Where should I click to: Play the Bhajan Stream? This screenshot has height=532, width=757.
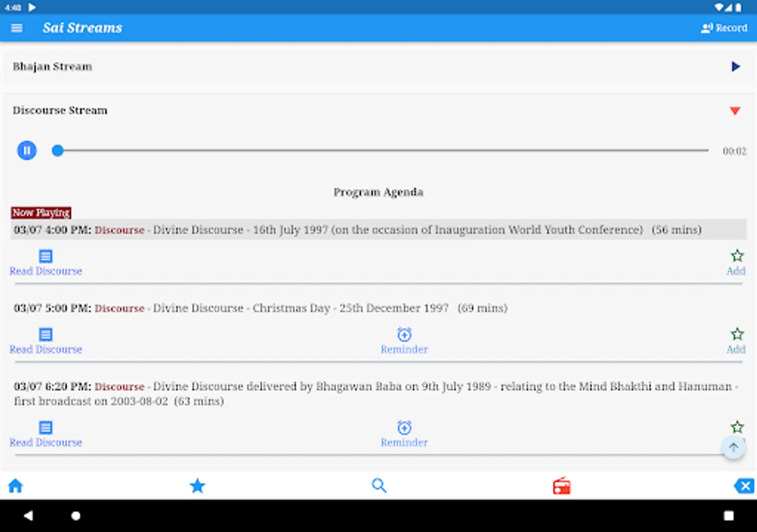(736, 67)
